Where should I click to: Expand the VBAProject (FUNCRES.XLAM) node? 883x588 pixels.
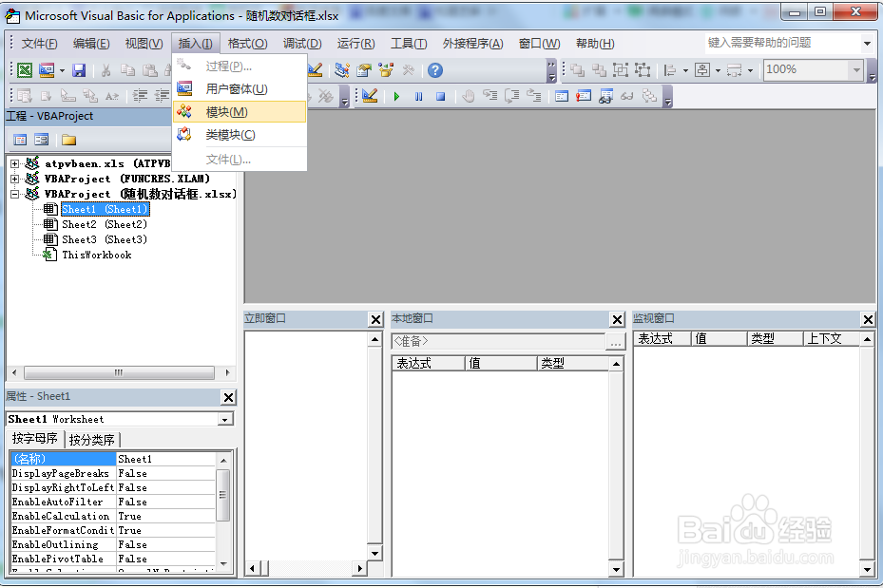coord(15,179)
